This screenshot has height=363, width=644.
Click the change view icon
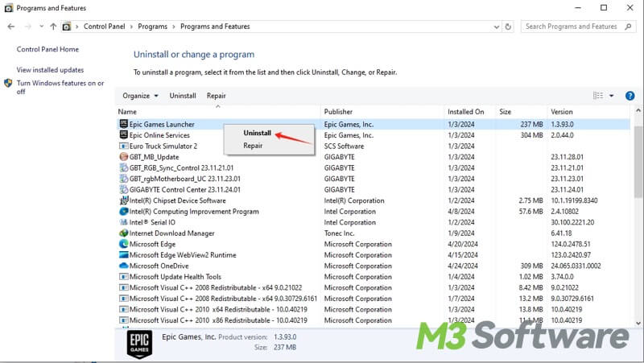[598, 95]
